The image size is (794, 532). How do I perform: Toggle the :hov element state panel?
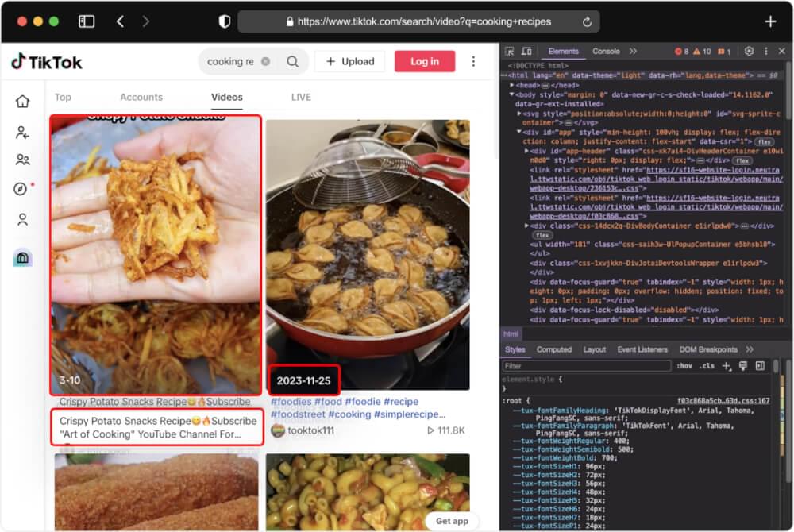pos(684,366)
